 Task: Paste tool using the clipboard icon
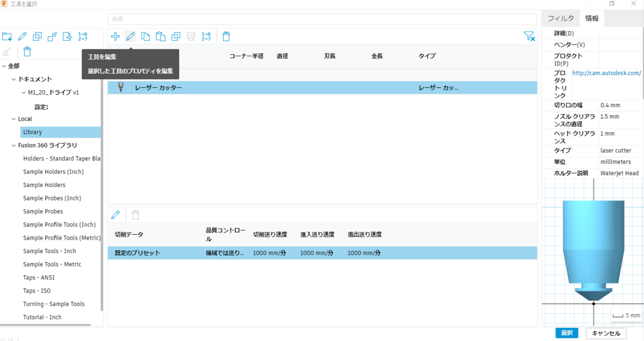pyautogui.click(x=160, y=36)
